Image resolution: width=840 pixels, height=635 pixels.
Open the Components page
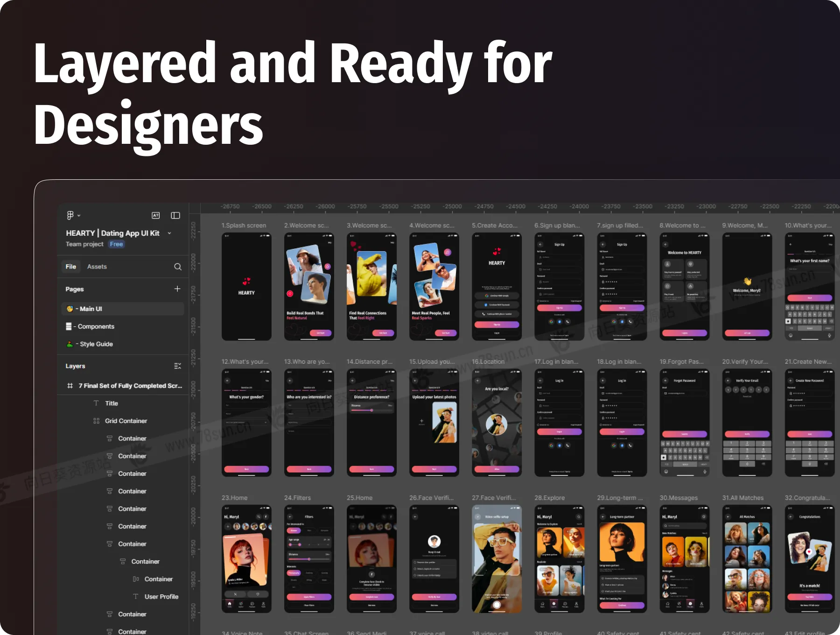(96, 326)
